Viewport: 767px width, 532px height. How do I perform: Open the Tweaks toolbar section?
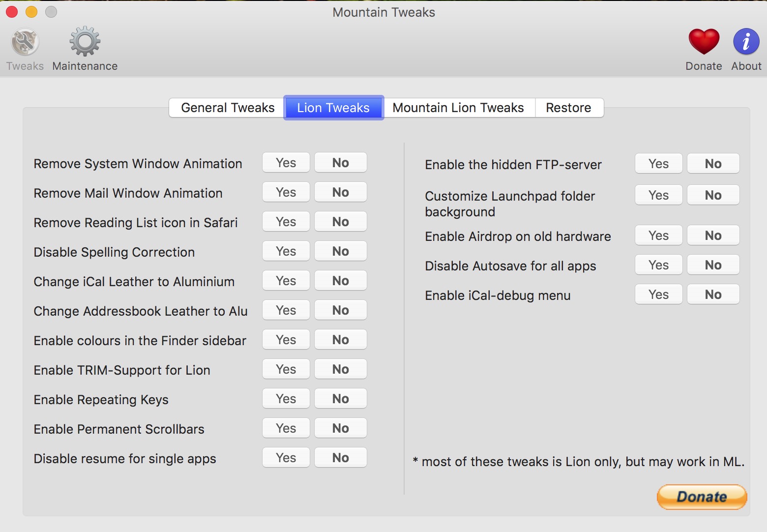pyautogui.click(x=25, y=49)
